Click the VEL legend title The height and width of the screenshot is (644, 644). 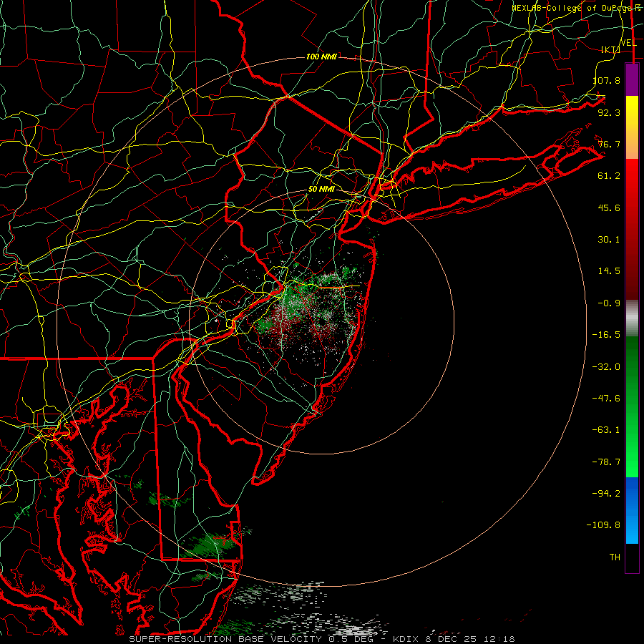pyautogui.click(x=628, y=43)
